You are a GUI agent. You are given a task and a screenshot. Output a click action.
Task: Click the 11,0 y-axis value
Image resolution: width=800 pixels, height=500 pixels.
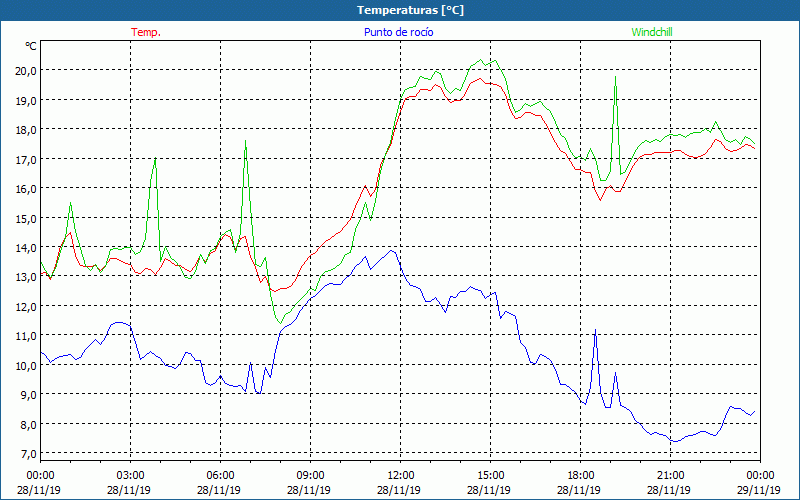[27, 336]
